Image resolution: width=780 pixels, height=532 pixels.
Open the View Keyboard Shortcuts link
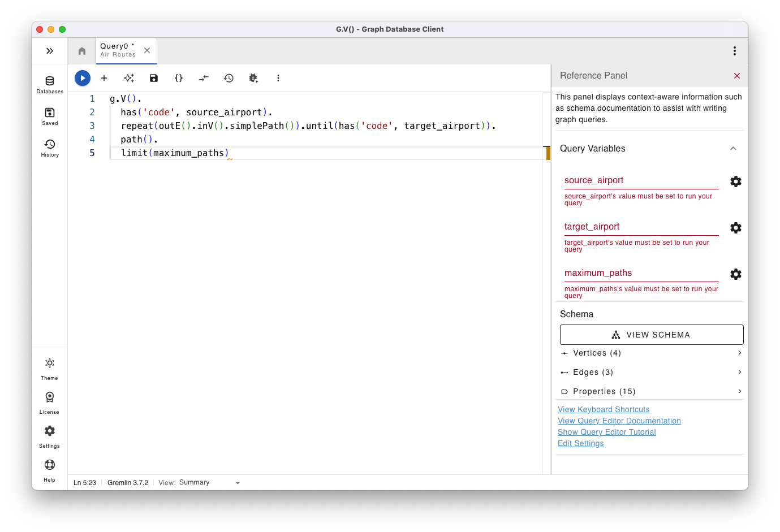click(x=603, y=409)
